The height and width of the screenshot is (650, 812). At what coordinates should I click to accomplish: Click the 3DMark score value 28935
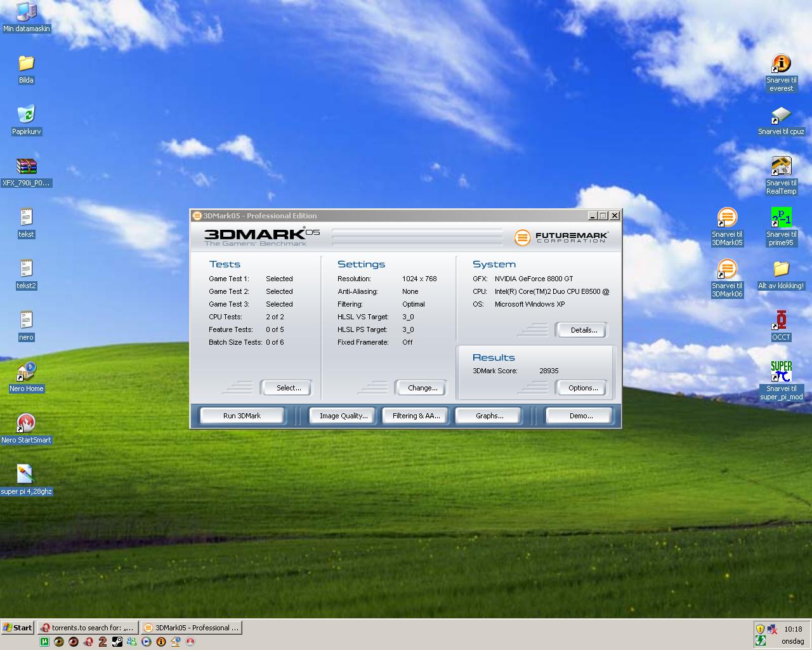[x=549, y=371]
